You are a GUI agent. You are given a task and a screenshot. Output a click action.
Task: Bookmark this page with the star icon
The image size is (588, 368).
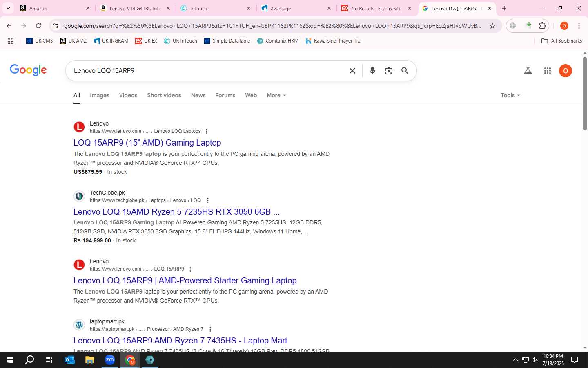pyautogui.click(x=492, y=26)
